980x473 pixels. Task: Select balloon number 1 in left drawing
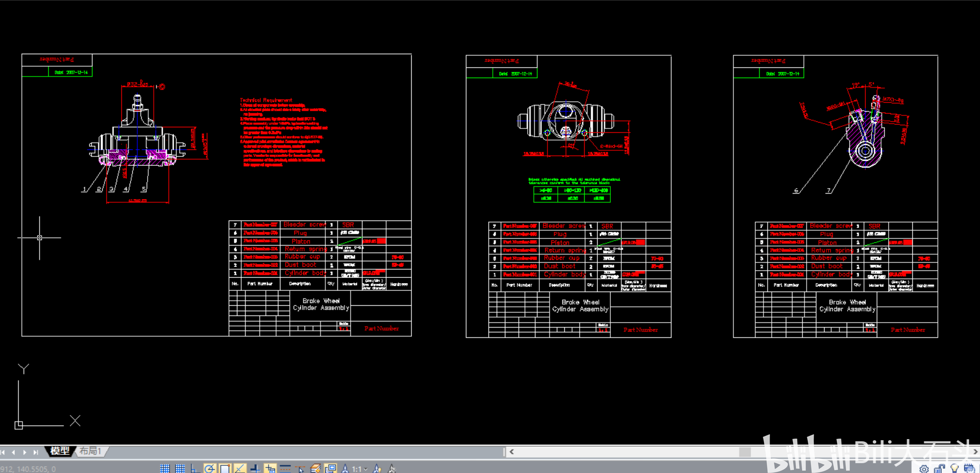click(x=84, y=189)
